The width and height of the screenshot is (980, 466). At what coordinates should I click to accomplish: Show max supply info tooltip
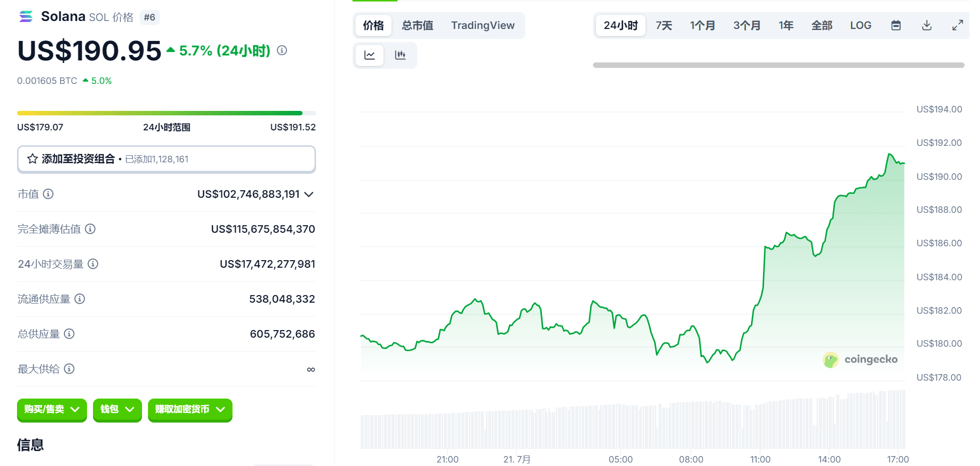[x=69, y=369]
